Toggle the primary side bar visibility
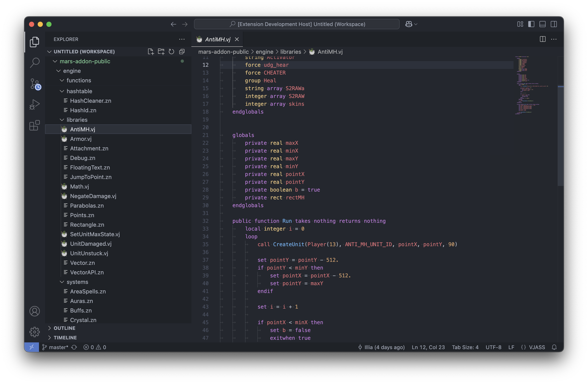 tap(531, 24)
